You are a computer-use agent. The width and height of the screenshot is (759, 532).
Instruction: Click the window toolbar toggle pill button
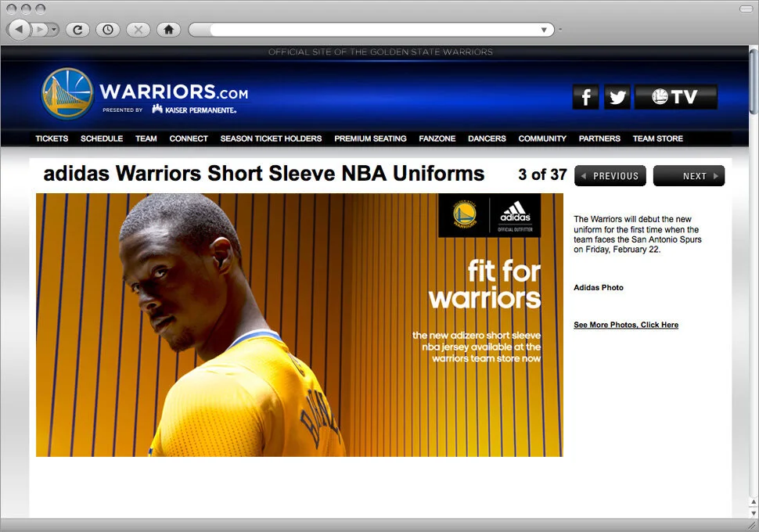point(746,9)
